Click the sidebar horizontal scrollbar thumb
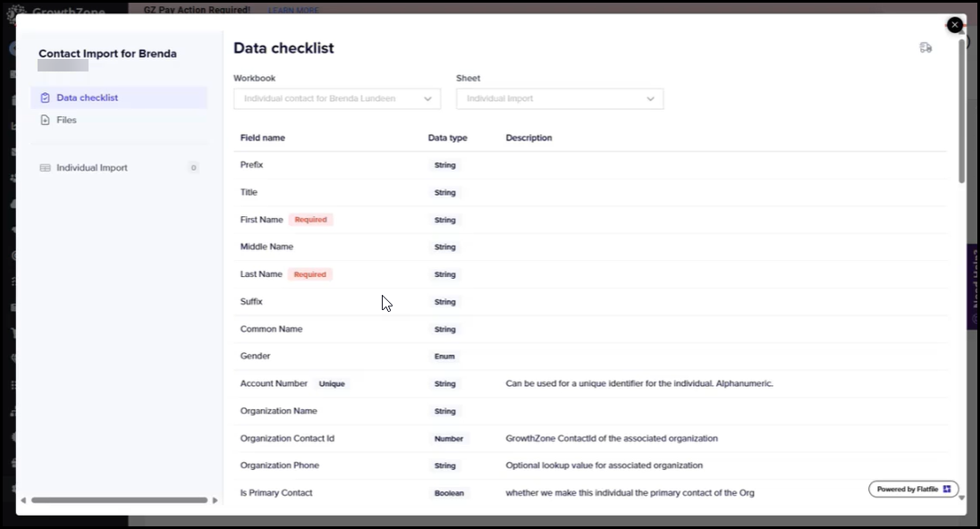The height and width of the screenshot is (529, 980). click(119, 500)
